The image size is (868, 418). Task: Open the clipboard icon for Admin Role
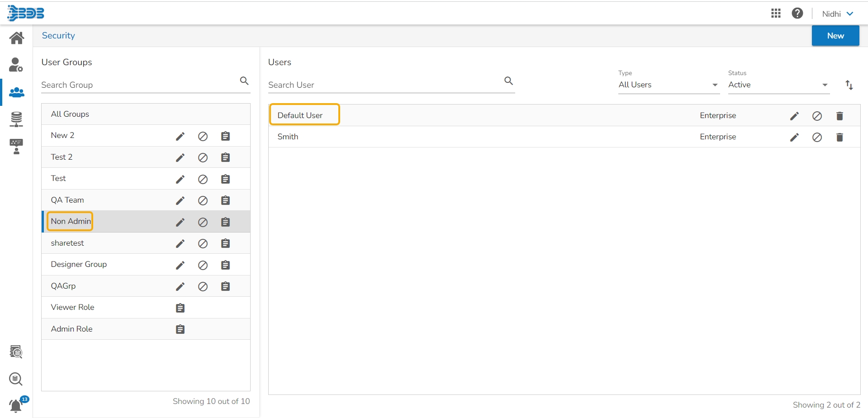point(180,329)
